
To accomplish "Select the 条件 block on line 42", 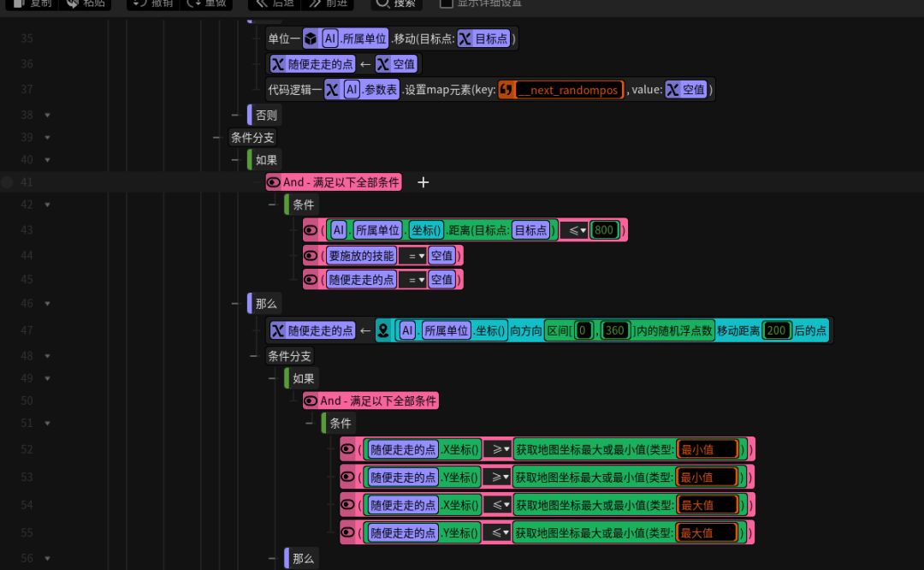I will (x=301, y=205).
